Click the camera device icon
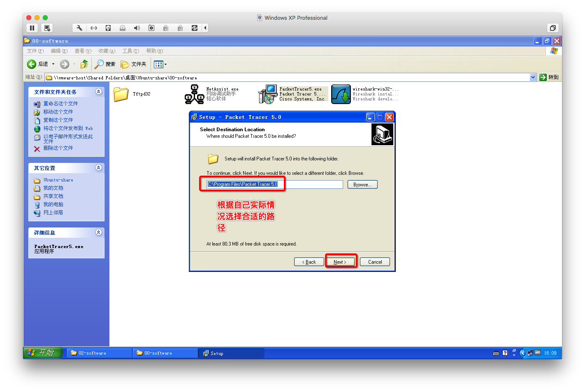The height and width of the screenshot is (392, 585). coord(151,28)
